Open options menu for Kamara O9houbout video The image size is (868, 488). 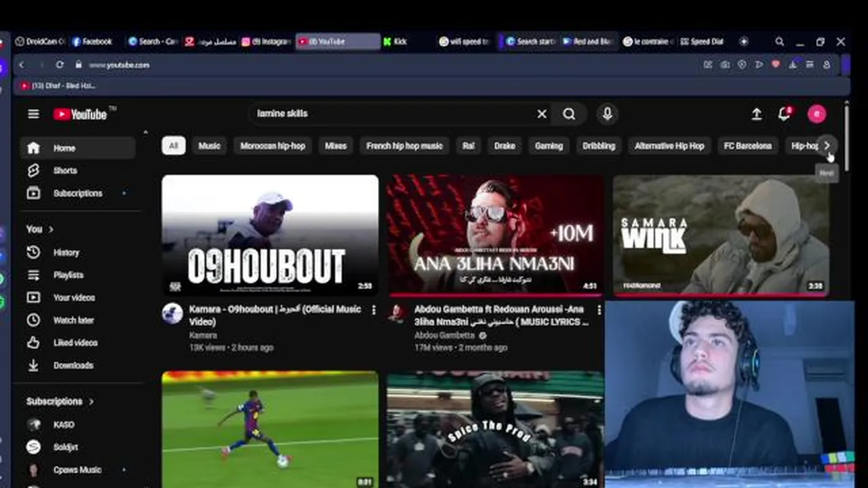tap(374, 310)
